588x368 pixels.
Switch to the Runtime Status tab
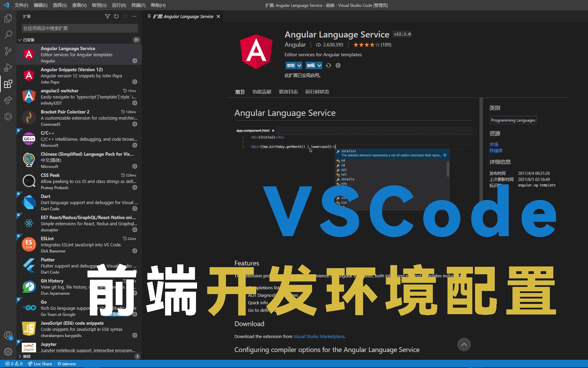click(317, 92)
